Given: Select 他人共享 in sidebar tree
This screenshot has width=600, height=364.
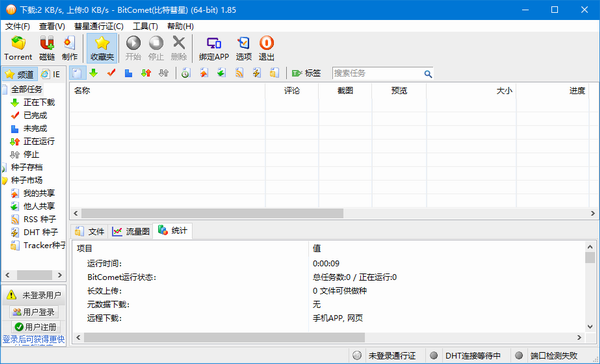Looking at the screenshot, I should [x=39, y=206].
